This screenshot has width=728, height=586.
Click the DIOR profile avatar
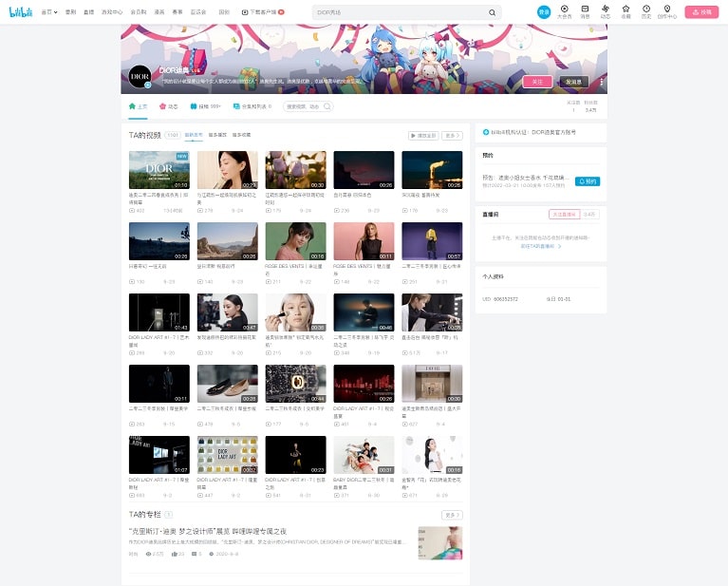tap(140, 77)
